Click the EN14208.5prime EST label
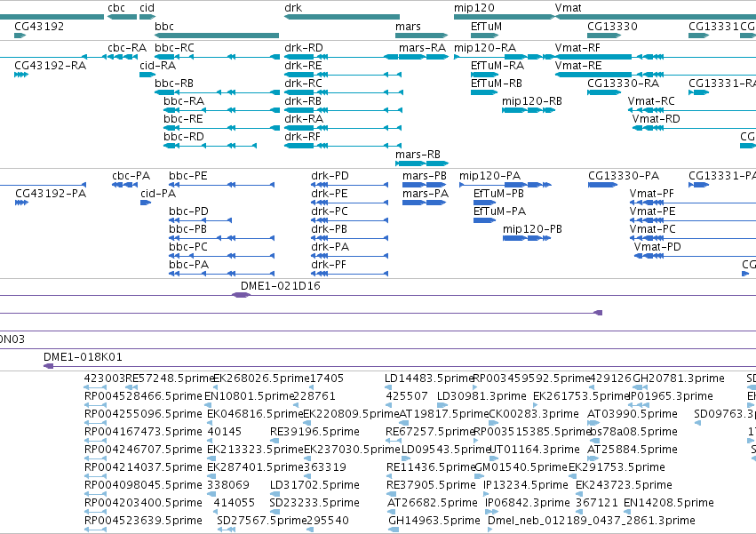This screenshot has height=534, width=756. 668,503
